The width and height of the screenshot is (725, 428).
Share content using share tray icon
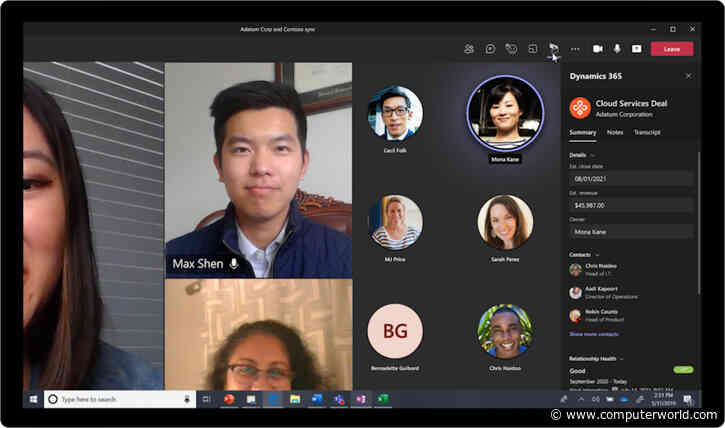(637, 49)
